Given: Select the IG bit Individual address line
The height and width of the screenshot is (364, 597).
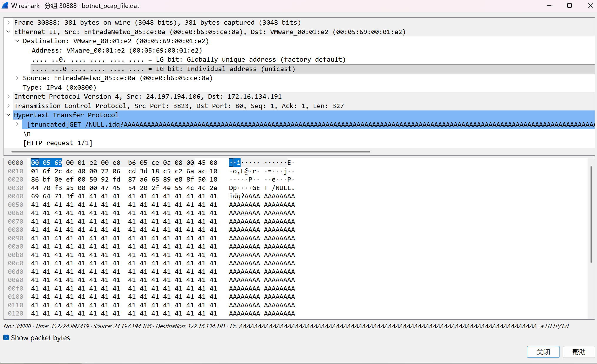Looking at the screenshot, I should click(164, 69).
